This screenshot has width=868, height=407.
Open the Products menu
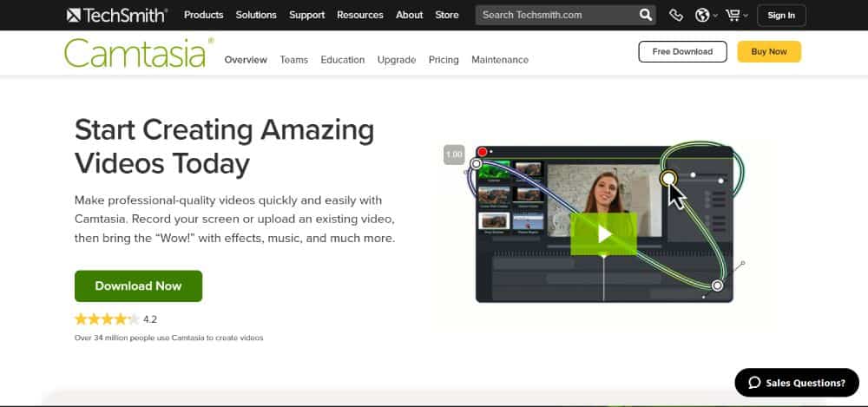(x=204, y=15)
